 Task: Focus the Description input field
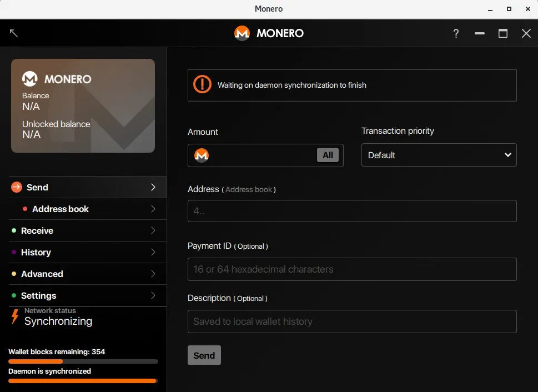[x=352, y=321]
